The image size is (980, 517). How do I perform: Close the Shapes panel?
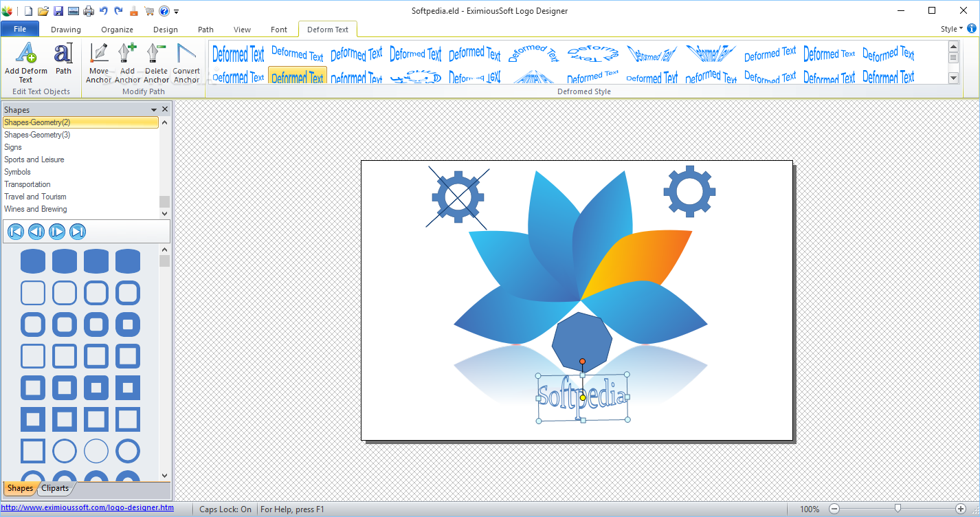pyautogui.click(x=165, y=109)
